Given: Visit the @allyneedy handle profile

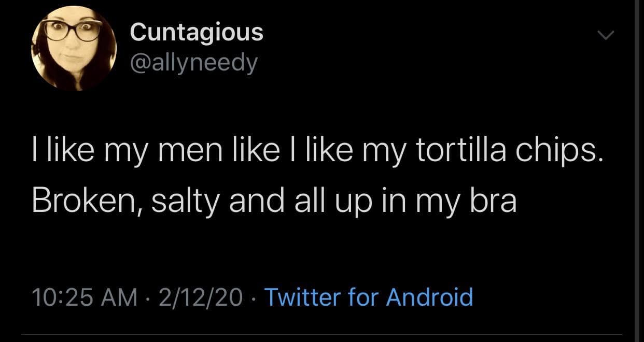Looking at the screenshot, I should coord(193,63).
